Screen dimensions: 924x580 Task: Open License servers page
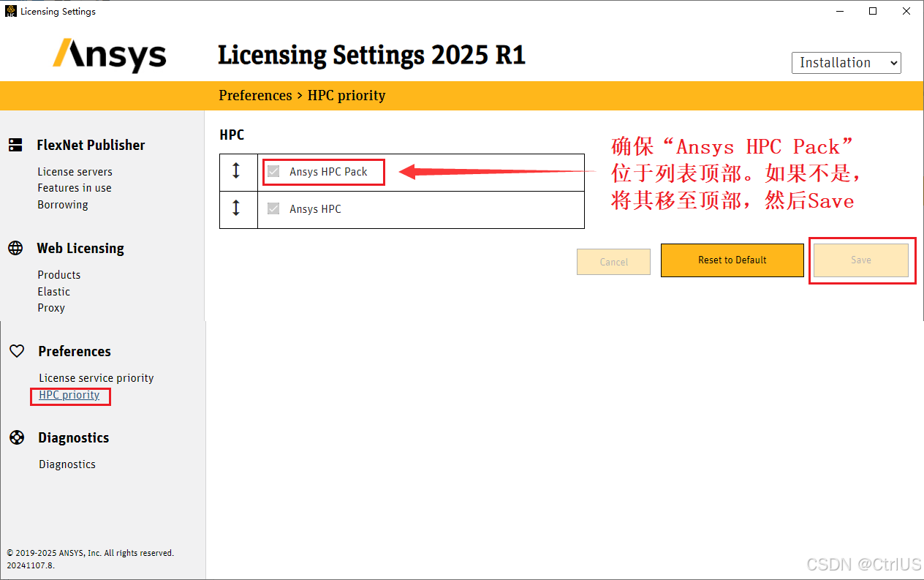[75, 171]
